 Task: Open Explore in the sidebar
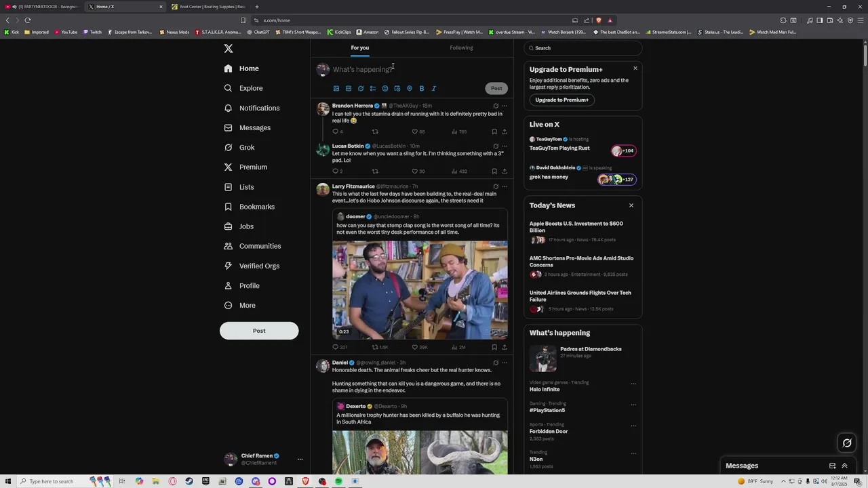(243, 88)
